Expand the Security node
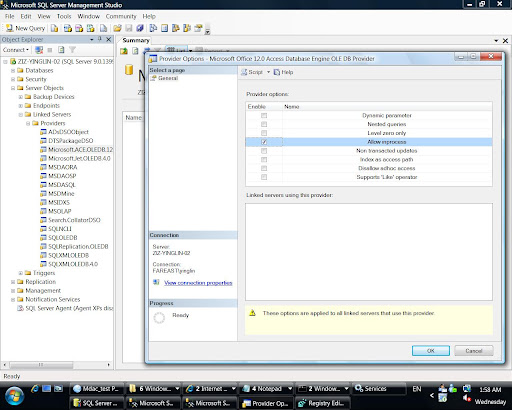Image resolution: width=512 pixels, height=410 pixels. [13, 79]
